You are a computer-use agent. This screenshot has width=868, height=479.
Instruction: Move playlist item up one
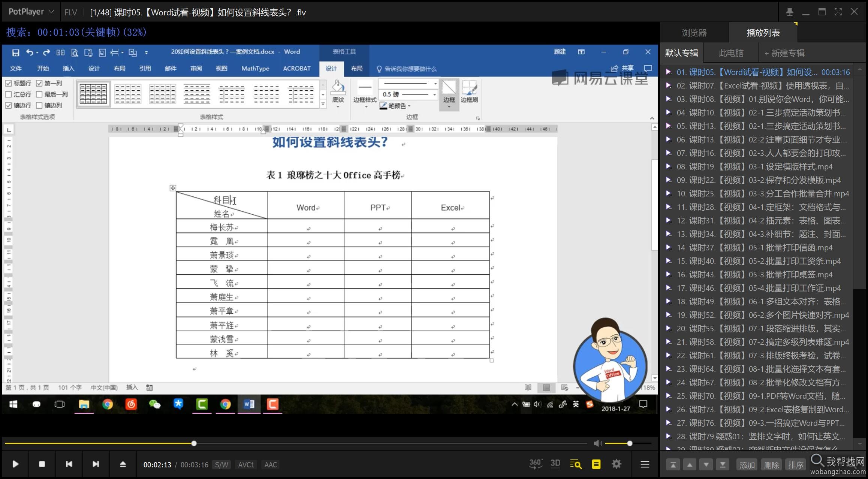(x=690, y=465)
